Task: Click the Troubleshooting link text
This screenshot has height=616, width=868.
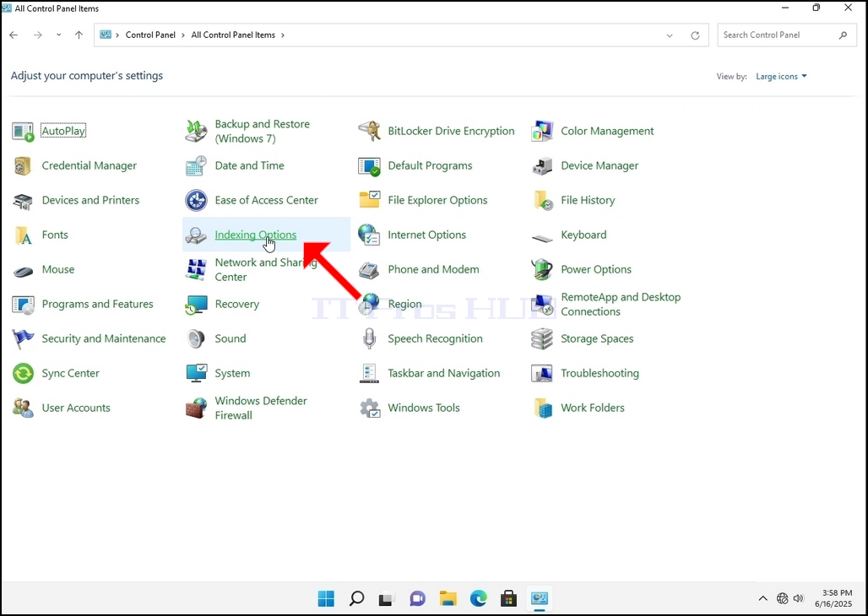Action: [x=599, y=373]
